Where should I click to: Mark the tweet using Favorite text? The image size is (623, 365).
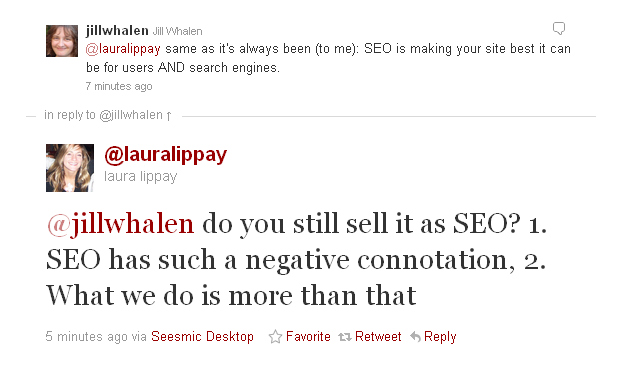(308, 337)
